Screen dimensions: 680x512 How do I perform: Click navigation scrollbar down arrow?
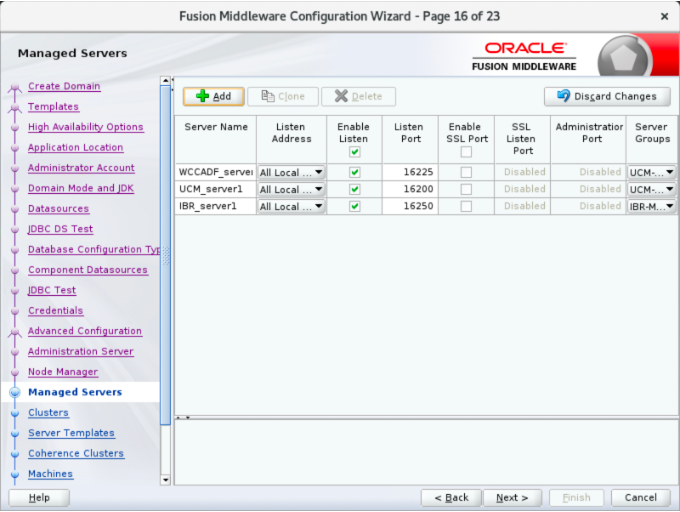click(x=165, y=479)
